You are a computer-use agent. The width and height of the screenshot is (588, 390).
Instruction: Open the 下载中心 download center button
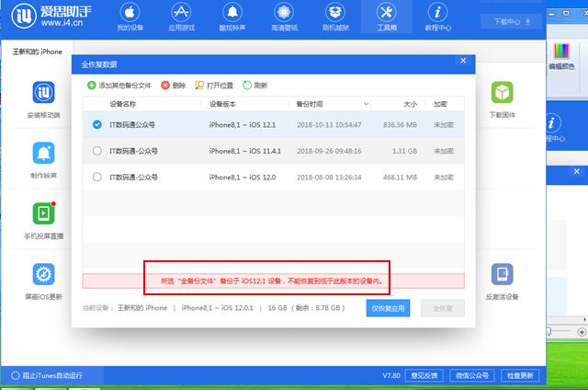[x=512, y=21]
